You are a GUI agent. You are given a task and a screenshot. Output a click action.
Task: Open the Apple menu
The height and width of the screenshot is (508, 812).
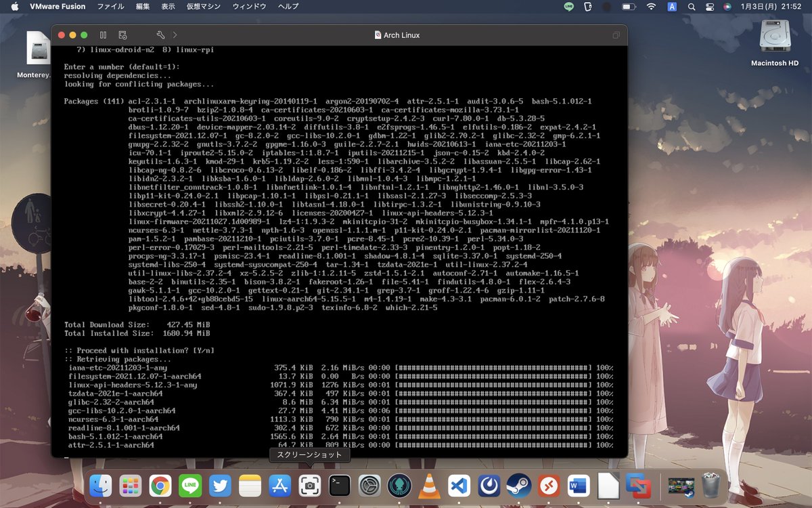click(15, 7)
